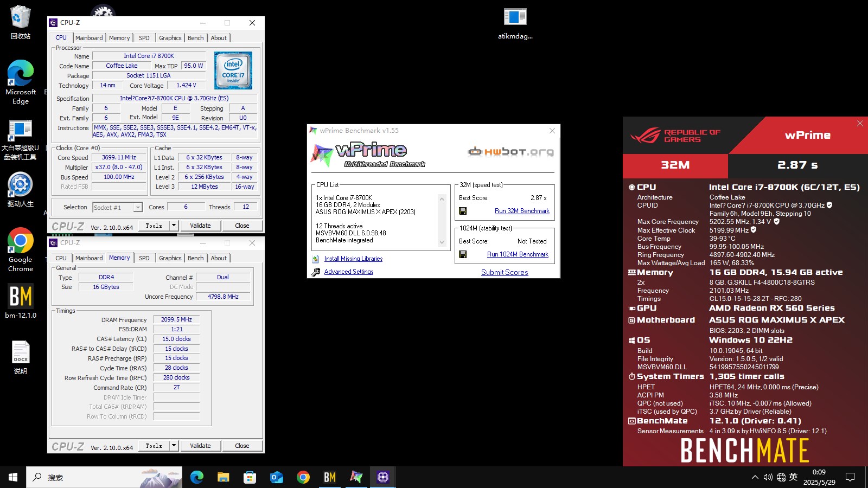The image size is (868, 488).
Task: Click Tools button in upper CPU-Z window
Action: [154, 226]
